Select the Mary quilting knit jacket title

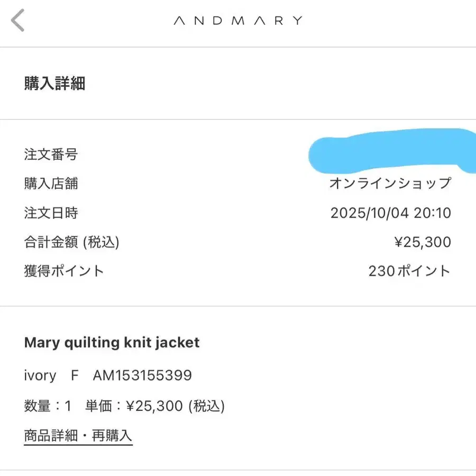(112, 342)
